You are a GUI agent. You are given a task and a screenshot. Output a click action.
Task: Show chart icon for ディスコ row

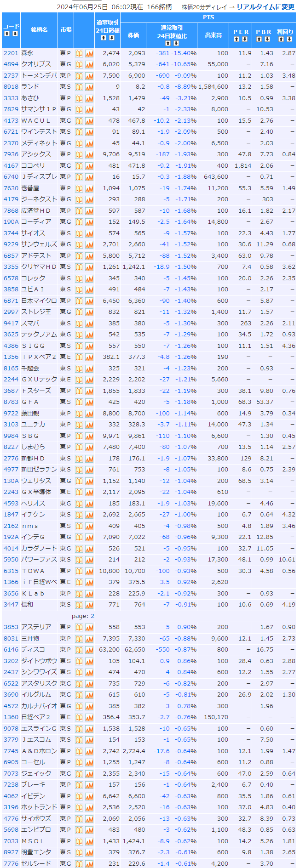click(89, 650)
